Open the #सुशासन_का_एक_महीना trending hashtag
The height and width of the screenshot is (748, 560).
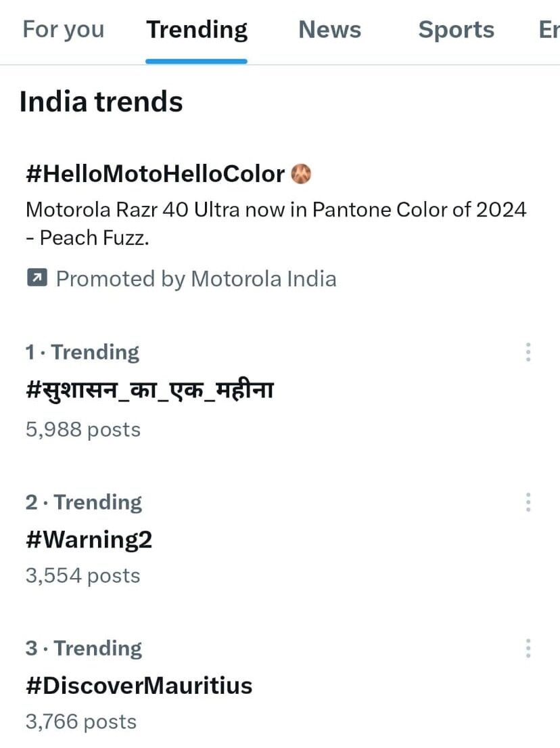[149, 391]
